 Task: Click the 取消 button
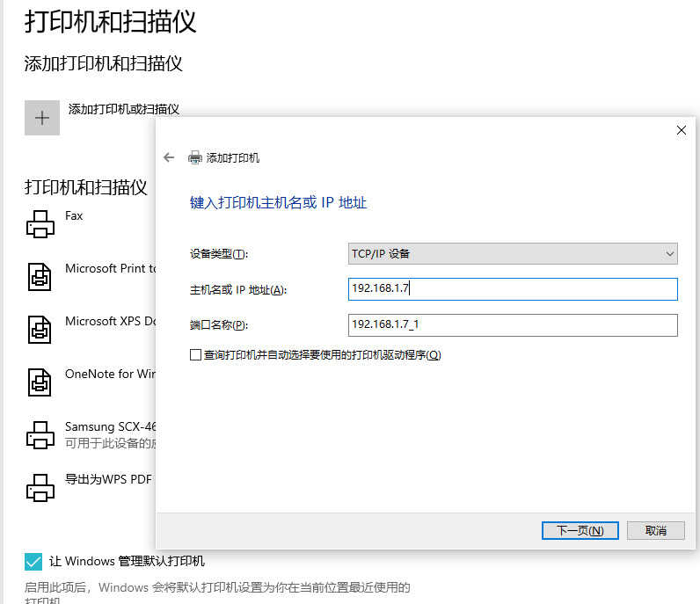(655, 530)
